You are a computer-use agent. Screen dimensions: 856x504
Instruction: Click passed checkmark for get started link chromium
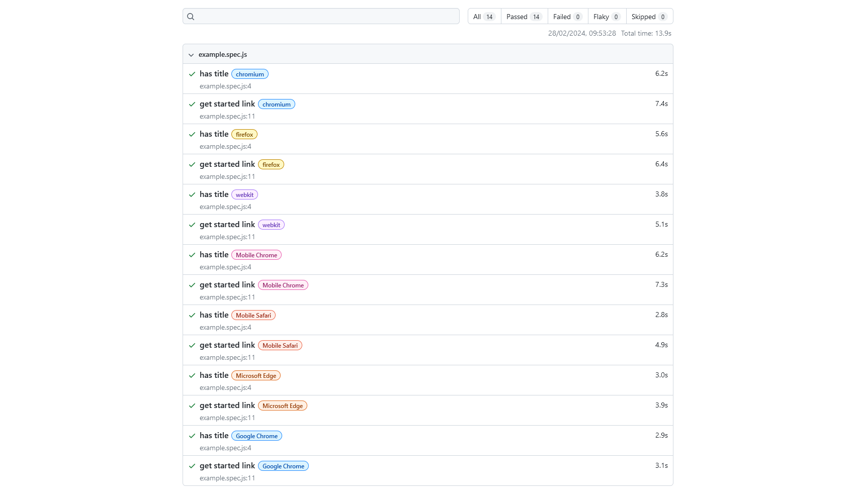pos(192,104)
